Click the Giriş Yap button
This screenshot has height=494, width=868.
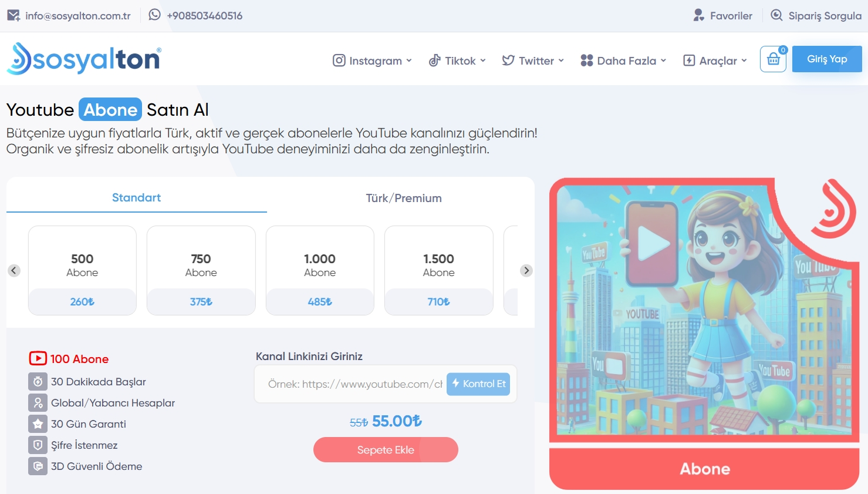coord(827,59)
